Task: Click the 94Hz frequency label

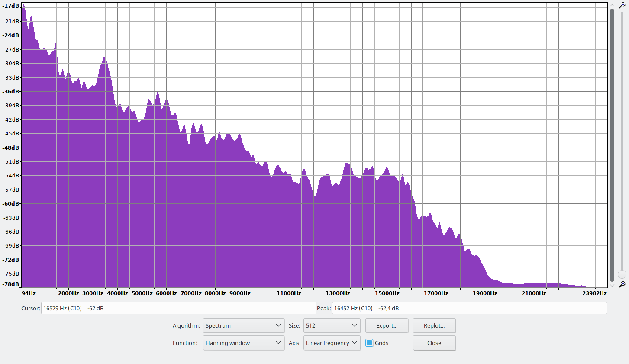Action: pos(29,293)
